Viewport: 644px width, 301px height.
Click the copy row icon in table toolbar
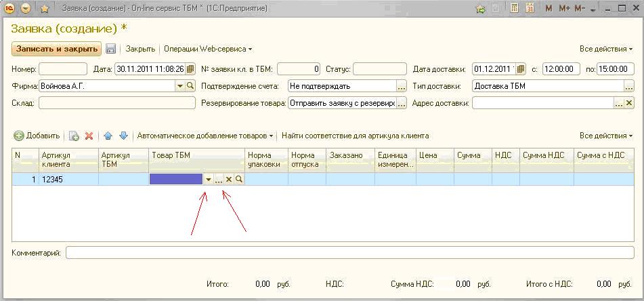[x=74, y=136]
